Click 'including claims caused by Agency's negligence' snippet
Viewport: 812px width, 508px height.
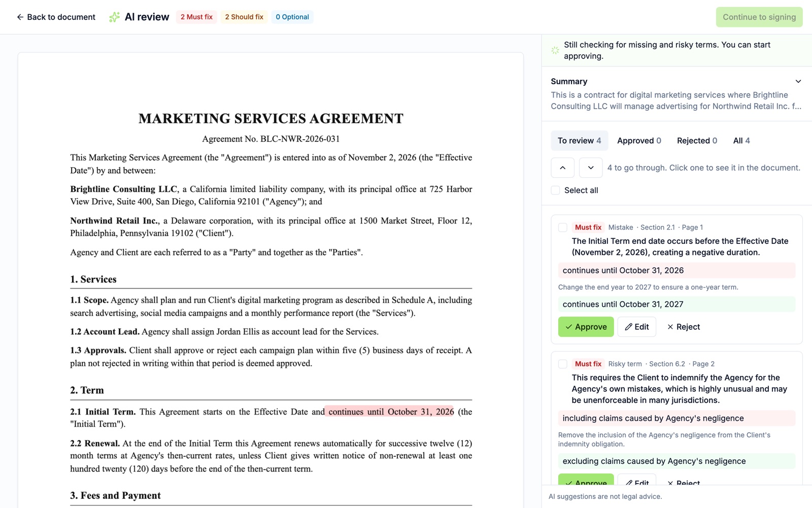tap(676, 418)
